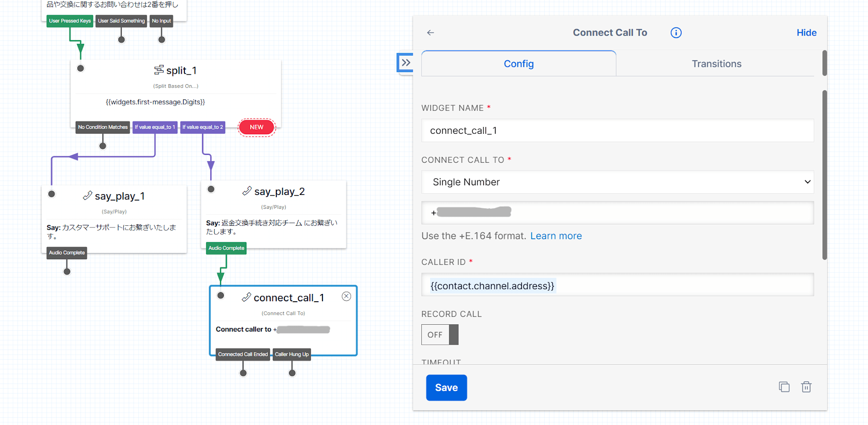Click the config panel inner scrollbar
The height and width of the screenshot is (425, 868).
[825, 175]
